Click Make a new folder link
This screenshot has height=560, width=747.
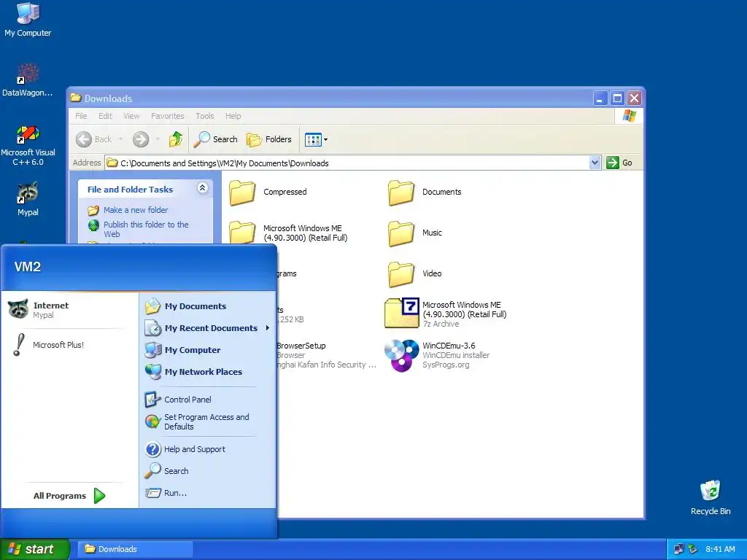[x=135, y=210]
